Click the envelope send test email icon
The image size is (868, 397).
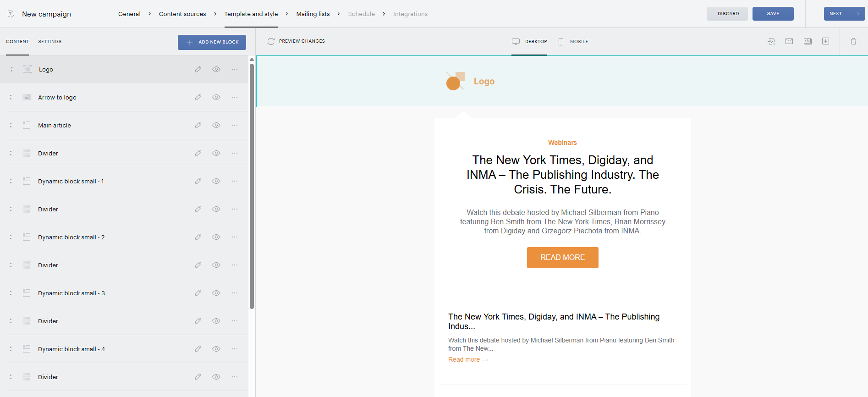(789, 41)
